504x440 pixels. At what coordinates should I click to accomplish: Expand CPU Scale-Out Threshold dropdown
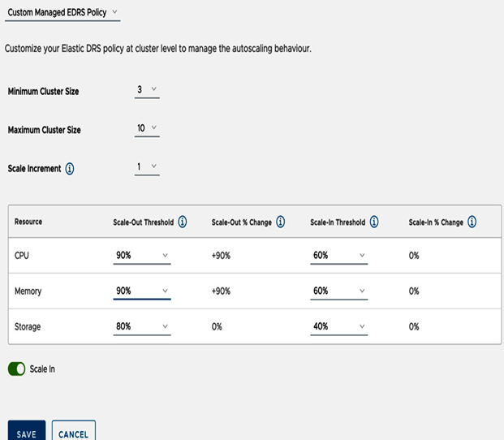pos(142,256)
